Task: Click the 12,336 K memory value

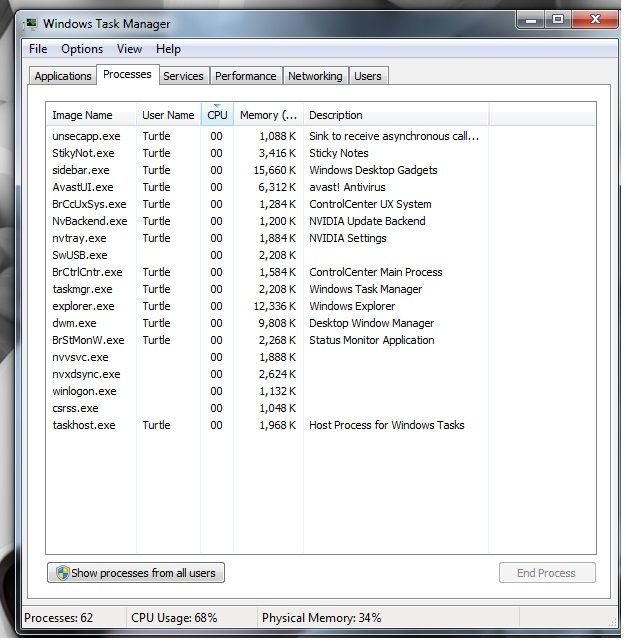Action: coord(274,306)
